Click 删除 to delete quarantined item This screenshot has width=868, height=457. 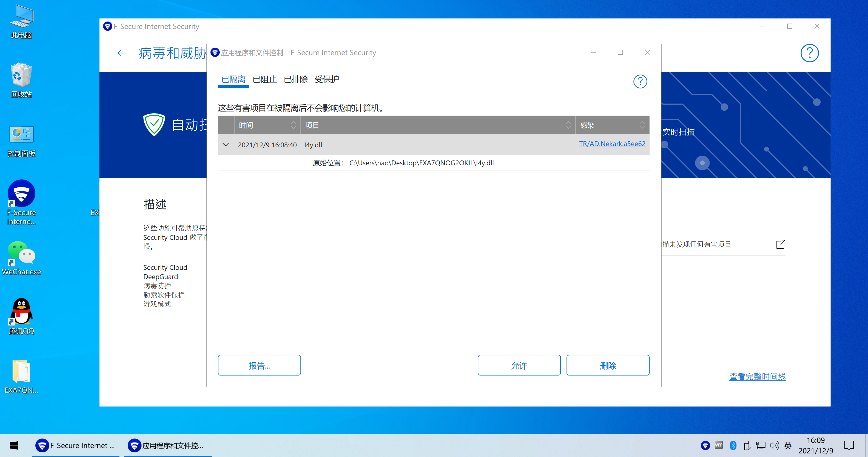pos(608,365)
